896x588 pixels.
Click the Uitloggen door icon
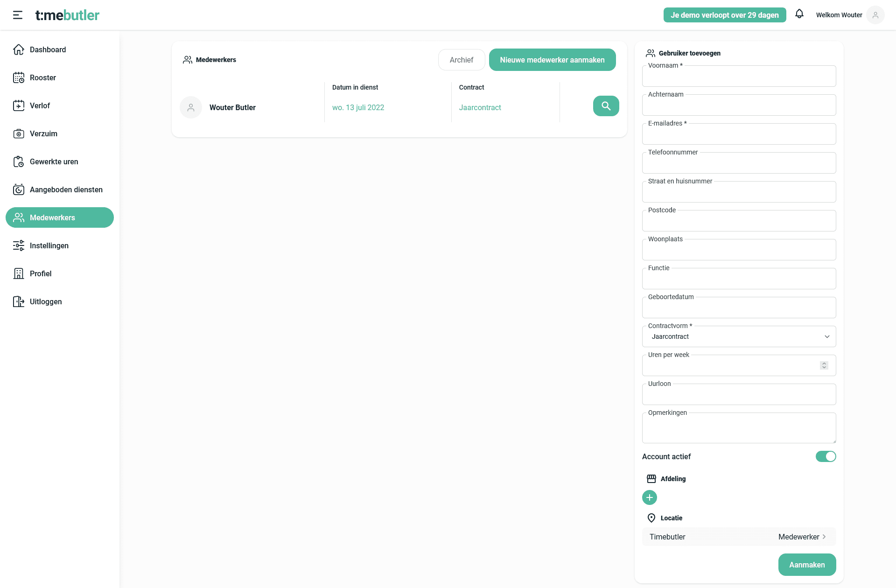19,301
